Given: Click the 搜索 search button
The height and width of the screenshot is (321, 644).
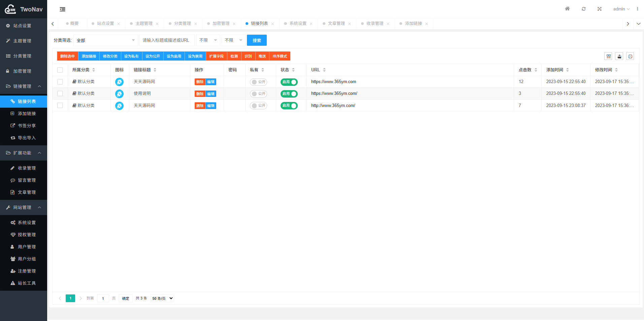Looking at the screenshot, I should tap(256, 40).
